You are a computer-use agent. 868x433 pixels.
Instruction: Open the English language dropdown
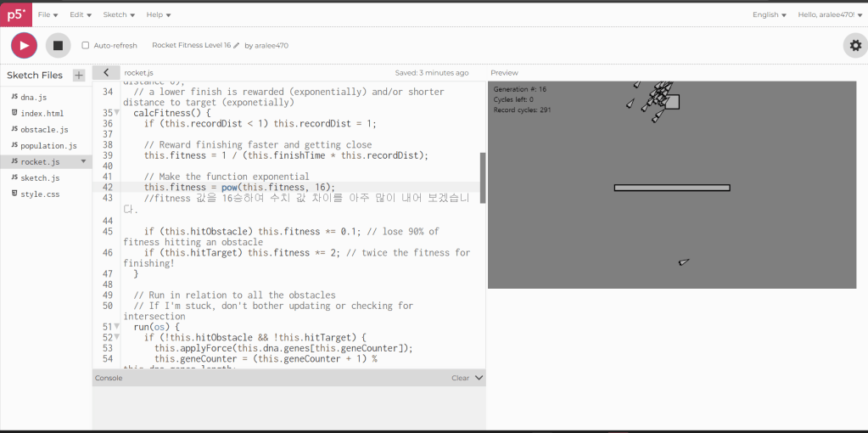(x=769, y=14)
